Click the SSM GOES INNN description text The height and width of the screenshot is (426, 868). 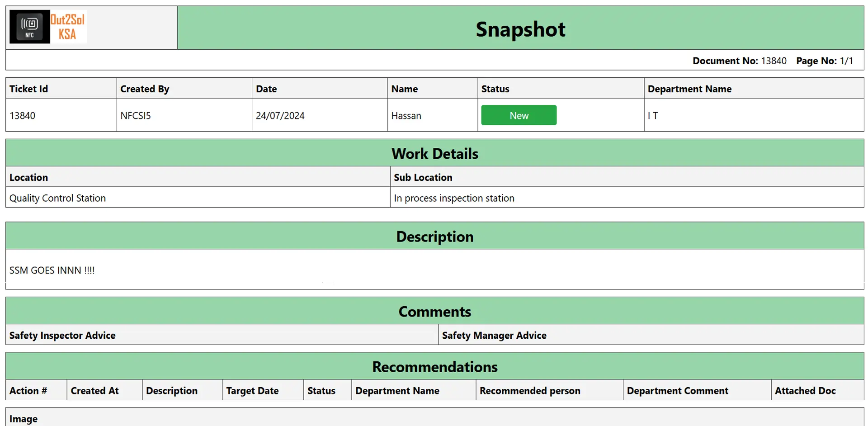[x=52, y=270]
